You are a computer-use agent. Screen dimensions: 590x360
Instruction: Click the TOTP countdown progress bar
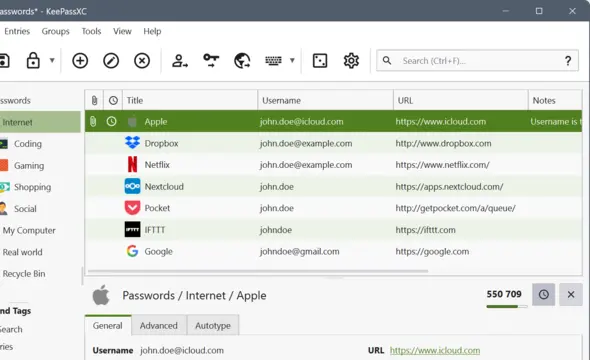[506, 307]
